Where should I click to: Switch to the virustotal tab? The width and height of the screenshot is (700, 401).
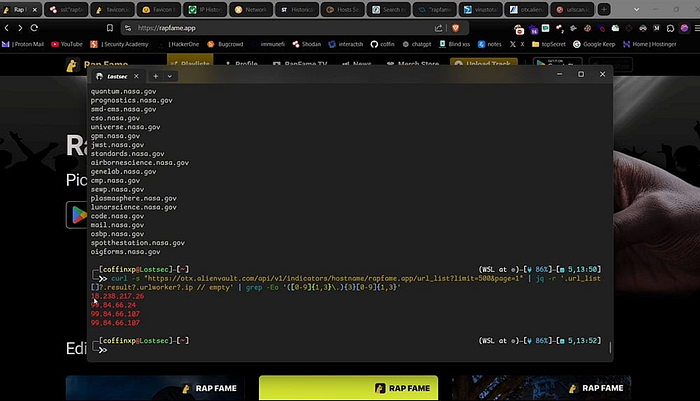(480, 9)
